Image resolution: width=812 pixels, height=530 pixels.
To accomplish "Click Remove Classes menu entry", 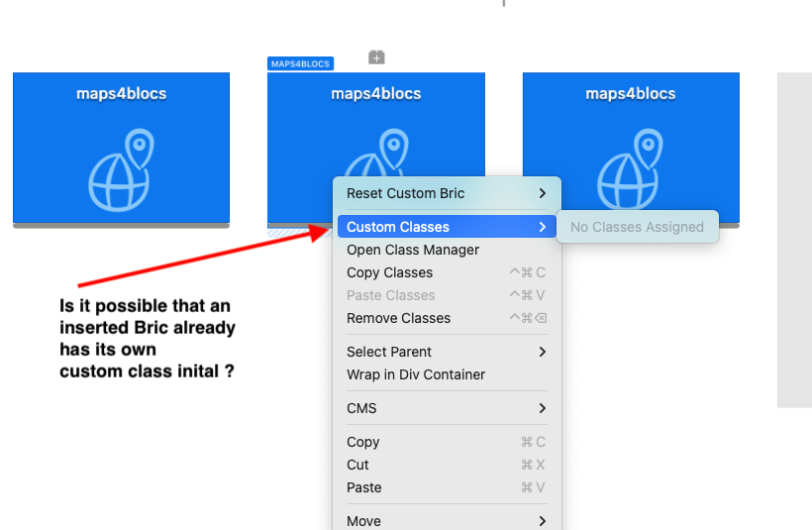I will (398, 318).
